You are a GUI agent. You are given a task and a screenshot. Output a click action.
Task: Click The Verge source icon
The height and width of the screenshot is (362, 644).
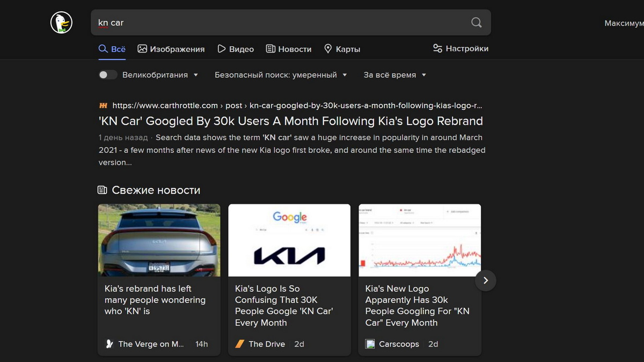click(x=109, y=344)
